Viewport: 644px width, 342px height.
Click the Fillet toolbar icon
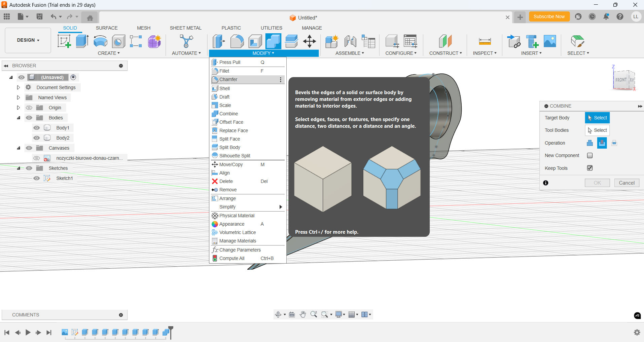(x=237, y=41)
